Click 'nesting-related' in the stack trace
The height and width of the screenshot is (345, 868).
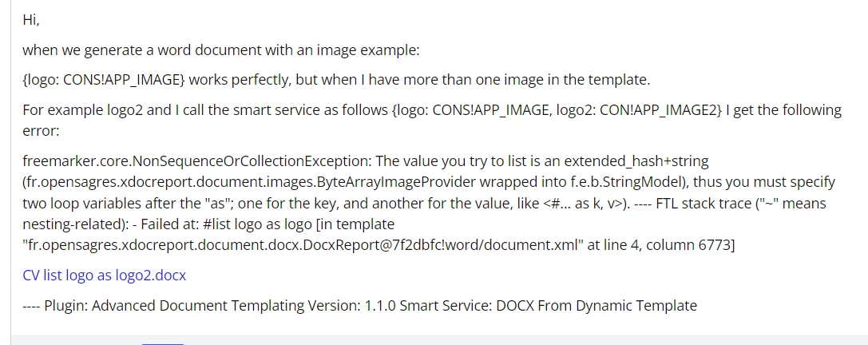pyautogui.click(x=73, y=224)
